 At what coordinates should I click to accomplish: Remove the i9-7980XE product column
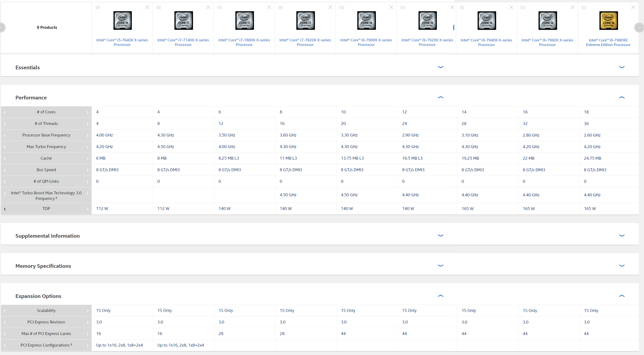click(x=633, y=7)
